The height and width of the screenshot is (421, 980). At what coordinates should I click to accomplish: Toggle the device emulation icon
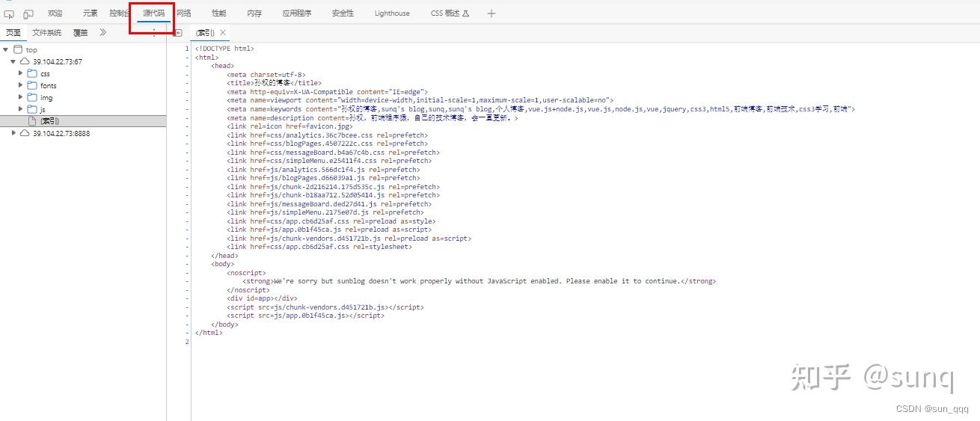[28, 13]
